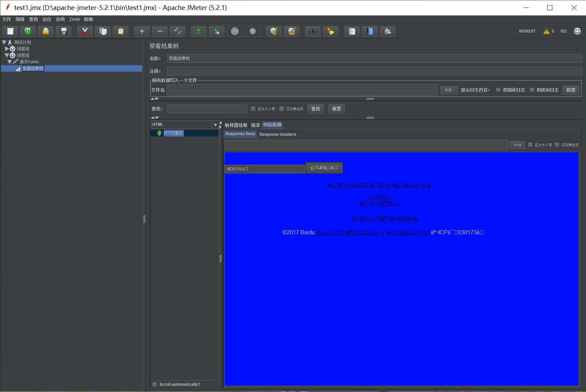586x392 pixels.
Task: Click the 配置 button
Action: [571, 90]
